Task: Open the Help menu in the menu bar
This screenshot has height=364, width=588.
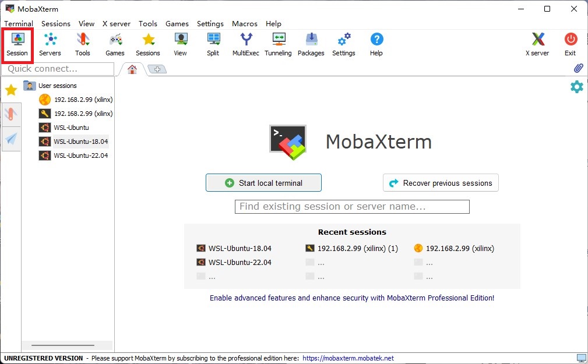Action: (x=273, y=24)
